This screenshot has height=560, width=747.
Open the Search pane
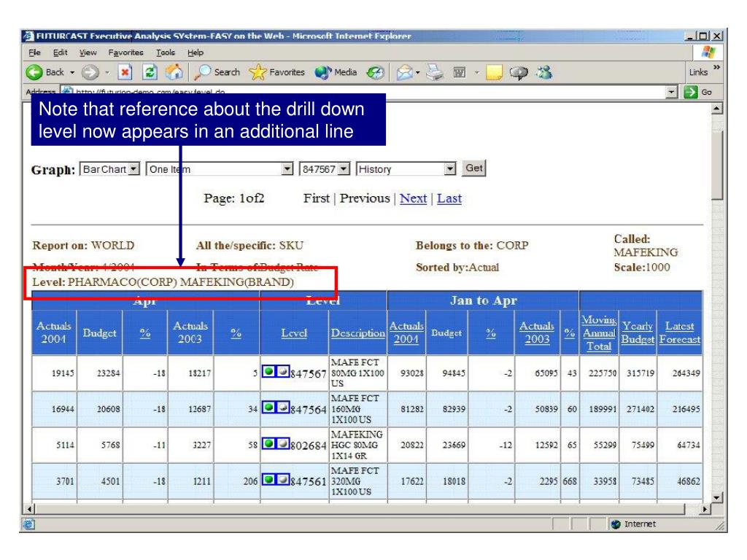[217, 72]
